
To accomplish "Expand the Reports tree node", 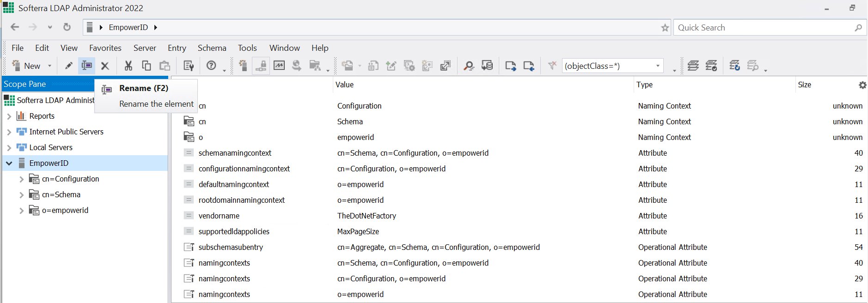I will tap(9, 116).
